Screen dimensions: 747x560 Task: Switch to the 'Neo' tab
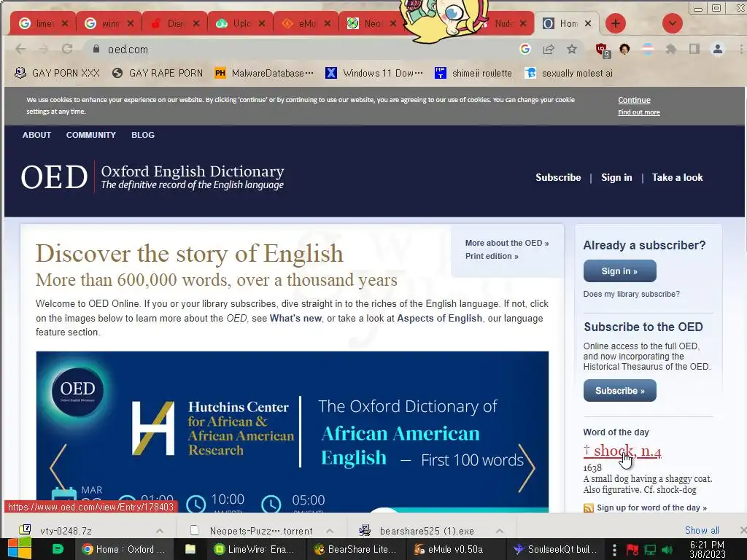point(371,23)
